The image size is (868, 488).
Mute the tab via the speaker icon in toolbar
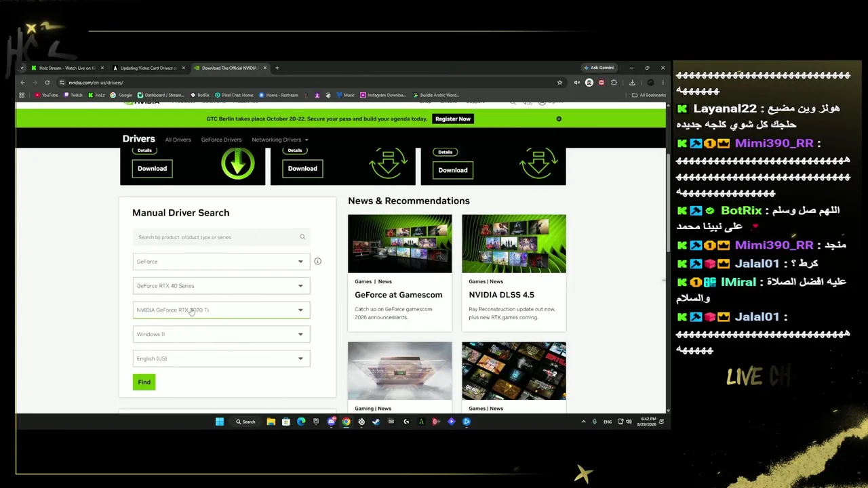(576, 83)
